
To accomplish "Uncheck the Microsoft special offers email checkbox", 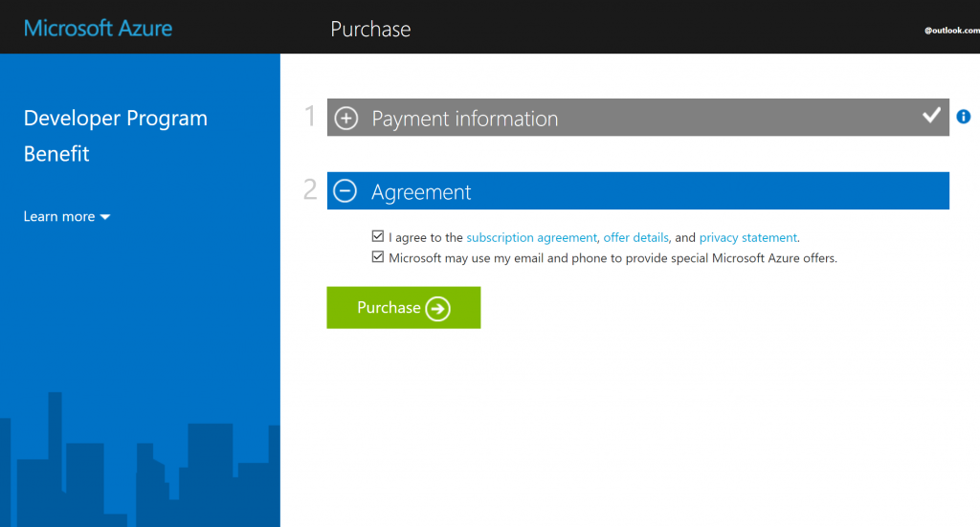I will coord(377,256).
